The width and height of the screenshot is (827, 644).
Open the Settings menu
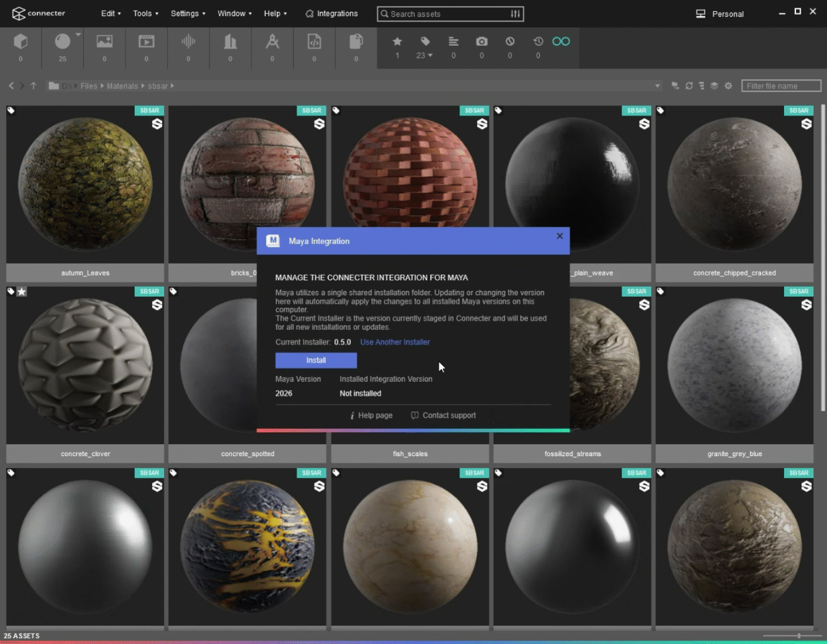pyautogui.click(x=188, y=14)
